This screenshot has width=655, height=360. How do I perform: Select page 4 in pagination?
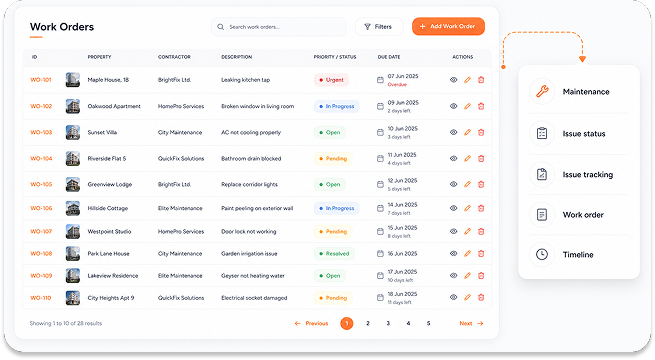(x=408, y=323)
